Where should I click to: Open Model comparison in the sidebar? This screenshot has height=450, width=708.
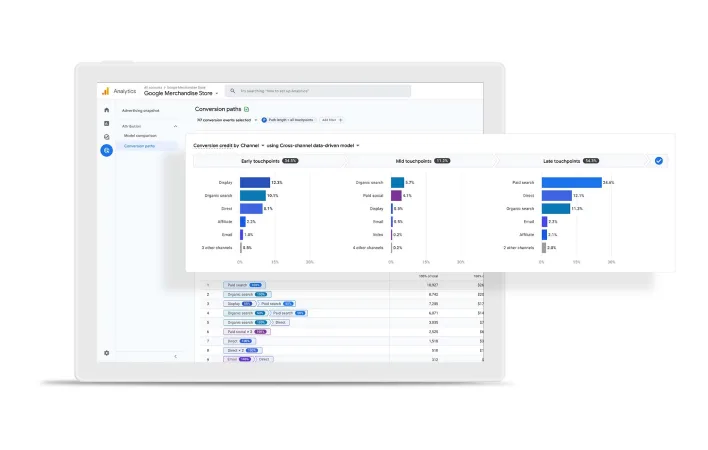(140, 135)
